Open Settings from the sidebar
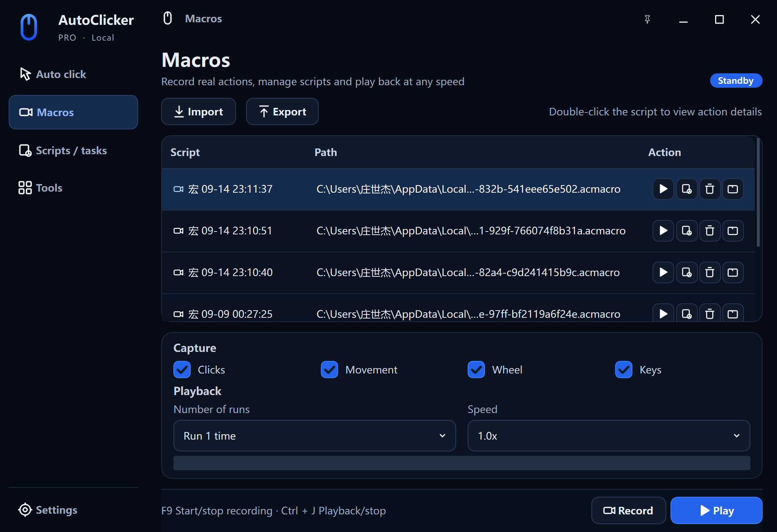 tap(73, 510)
